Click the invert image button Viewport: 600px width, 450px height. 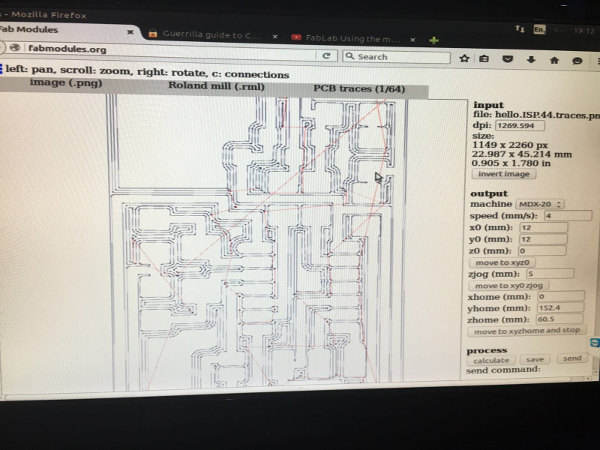tap(504, 174)
